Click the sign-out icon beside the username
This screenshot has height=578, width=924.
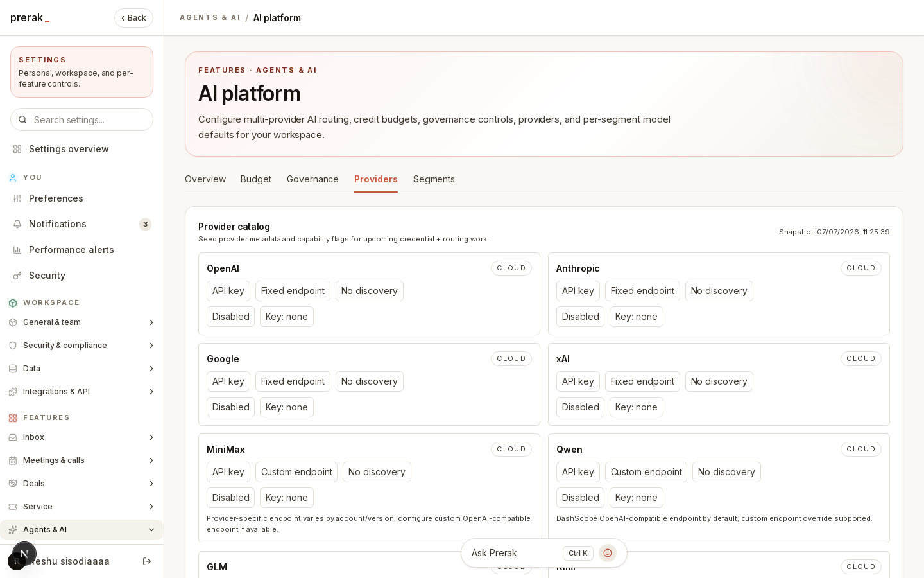click(147, 561)
